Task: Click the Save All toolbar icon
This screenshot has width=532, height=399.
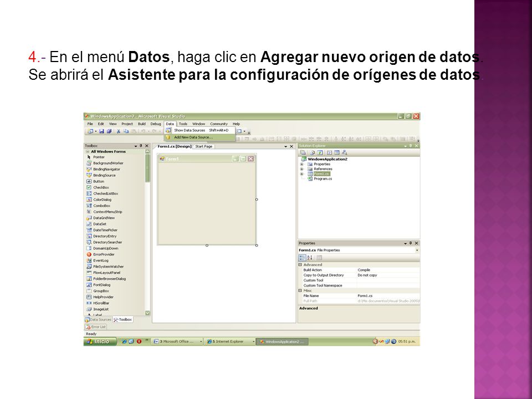Action: coord(109,131)
